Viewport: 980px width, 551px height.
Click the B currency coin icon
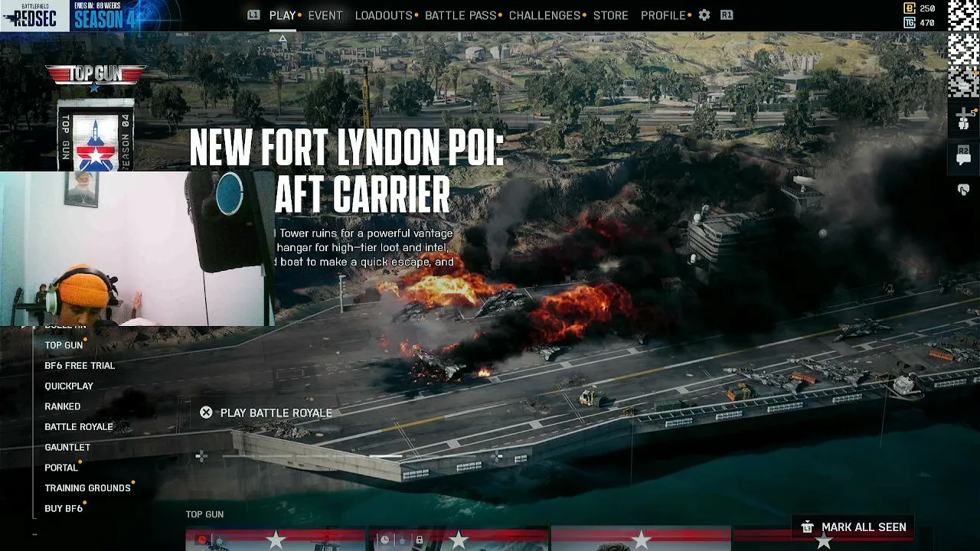[x=910, y=8]
